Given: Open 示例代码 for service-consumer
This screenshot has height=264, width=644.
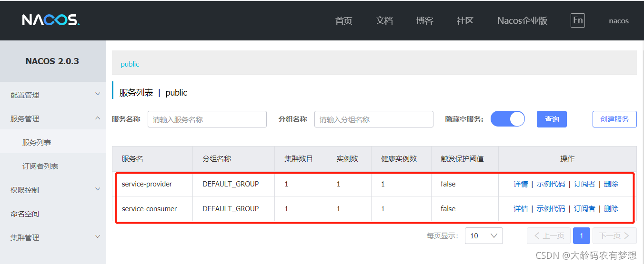Looking at the screenshot, I should 551,208.
